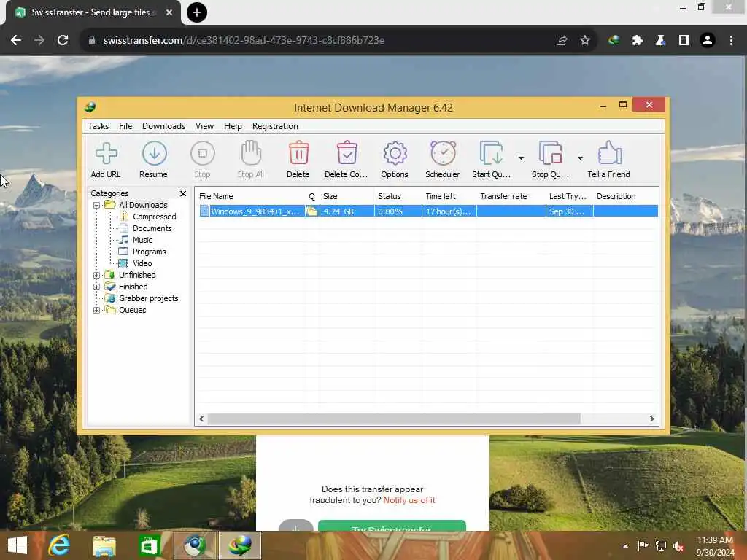Image resolution: width=747 pixels, height=560 pixels.
Task: Expand the Unfinished category node
Action: (97, 275)
